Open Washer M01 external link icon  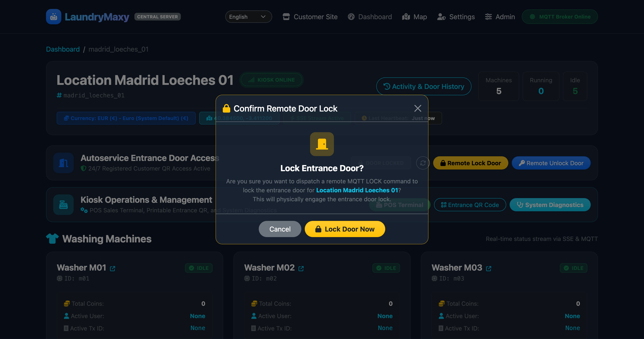pyautogui.click(x=112, y=269)
